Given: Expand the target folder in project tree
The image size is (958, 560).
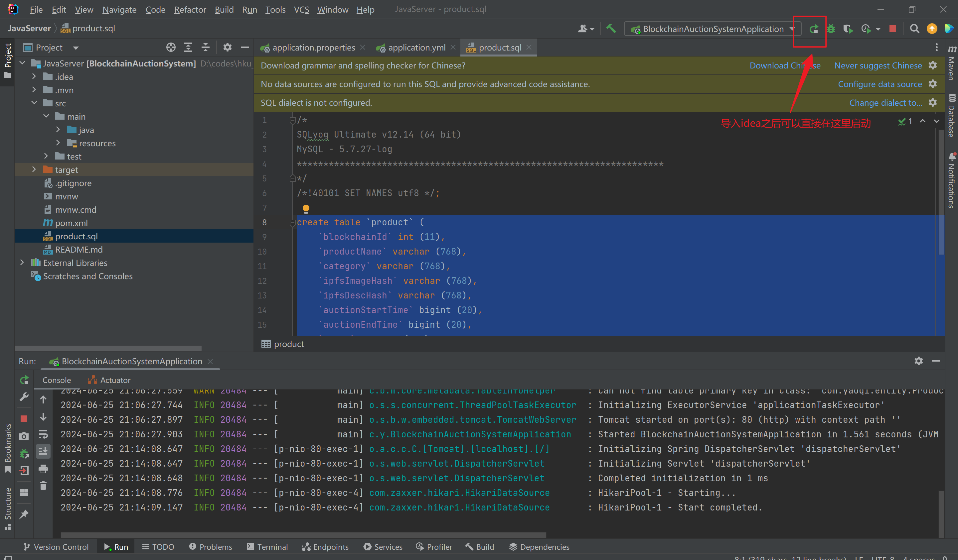Looking at the screenshot, I should click(34, 169).
